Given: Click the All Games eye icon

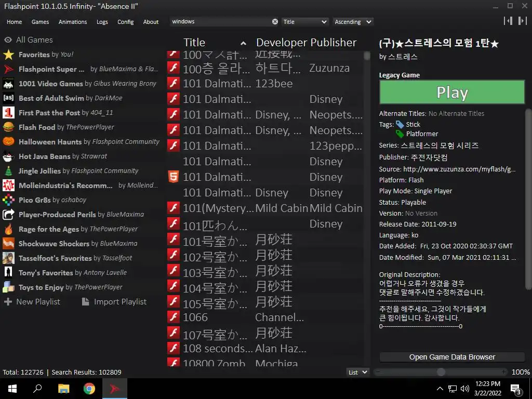Looking at the screenshot, I should [8, 39].
